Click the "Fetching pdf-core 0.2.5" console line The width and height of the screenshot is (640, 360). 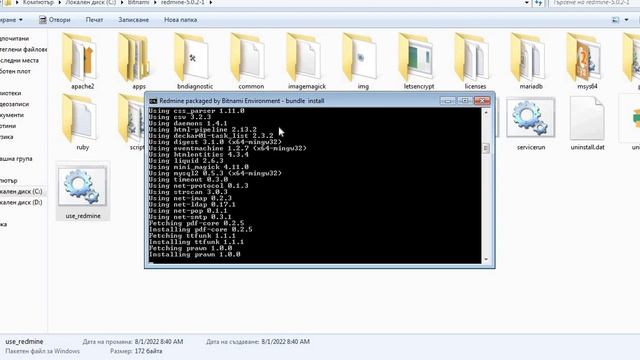click(x=196, y=223)
